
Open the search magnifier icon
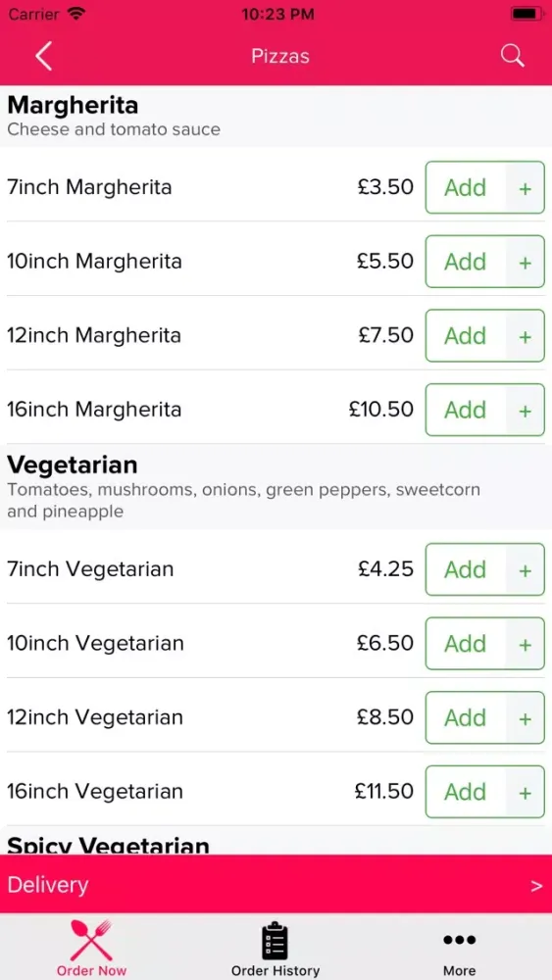point(512,56)
